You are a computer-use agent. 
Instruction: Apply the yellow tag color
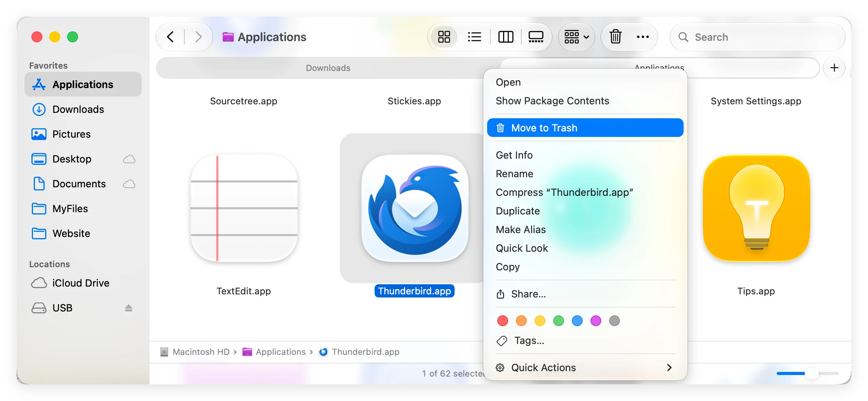[540, 321]
